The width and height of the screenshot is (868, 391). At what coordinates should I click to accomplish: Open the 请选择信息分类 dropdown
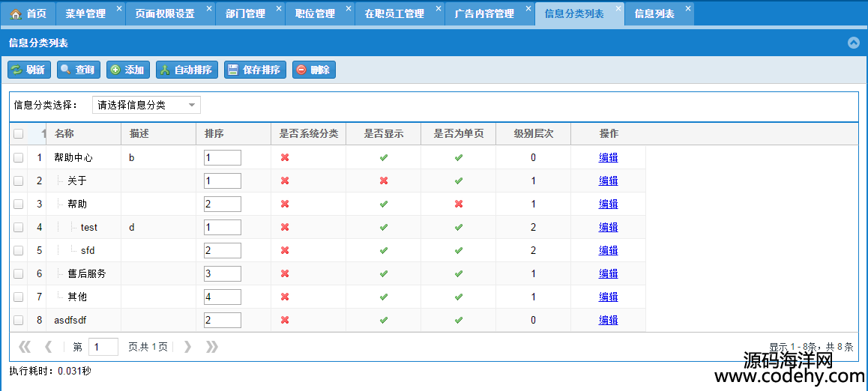tap(146, 105)
